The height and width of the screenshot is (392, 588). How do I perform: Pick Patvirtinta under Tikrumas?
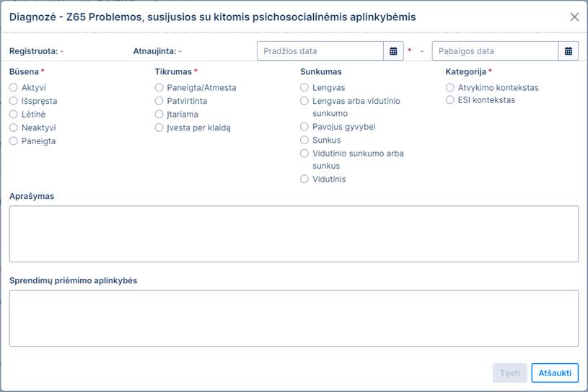(x=159, y=101)
